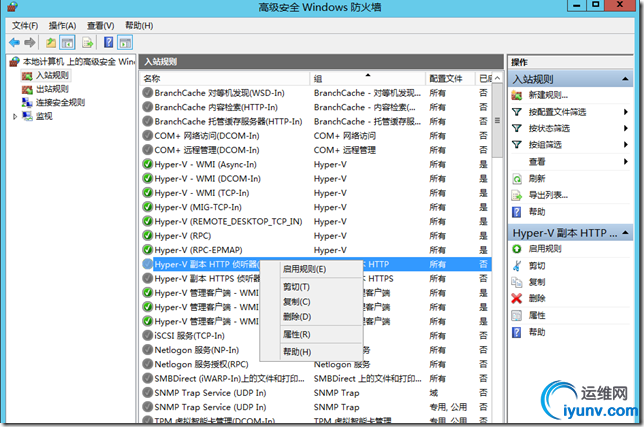Toggle the show/hide console tree toolbar icon
Image resolution: width=644 pixels, height=427 pixels.
pyautogui.click(x=67, y=42)
